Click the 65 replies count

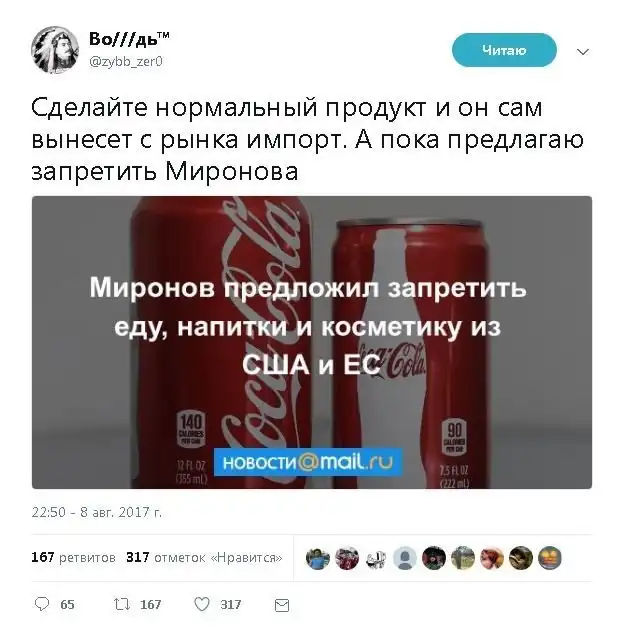click(68, 604)
